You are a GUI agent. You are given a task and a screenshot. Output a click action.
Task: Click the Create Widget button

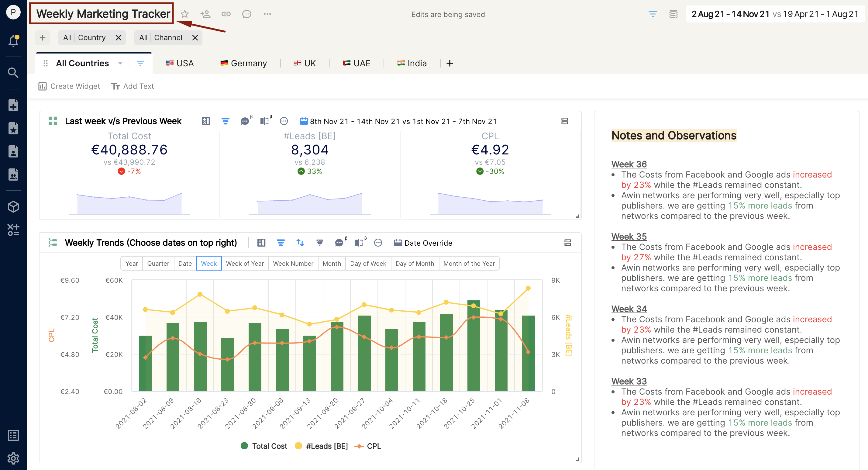point(69,86)
